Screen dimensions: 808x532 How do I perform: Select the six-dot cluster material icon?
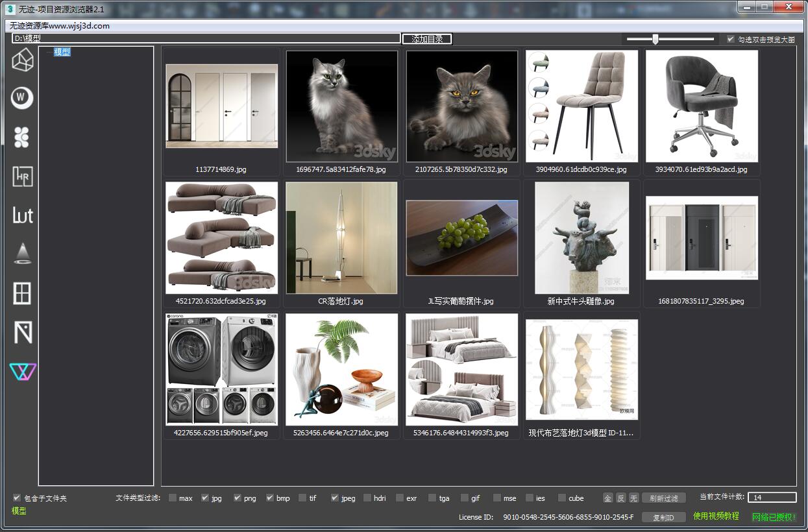pos(22,137)
